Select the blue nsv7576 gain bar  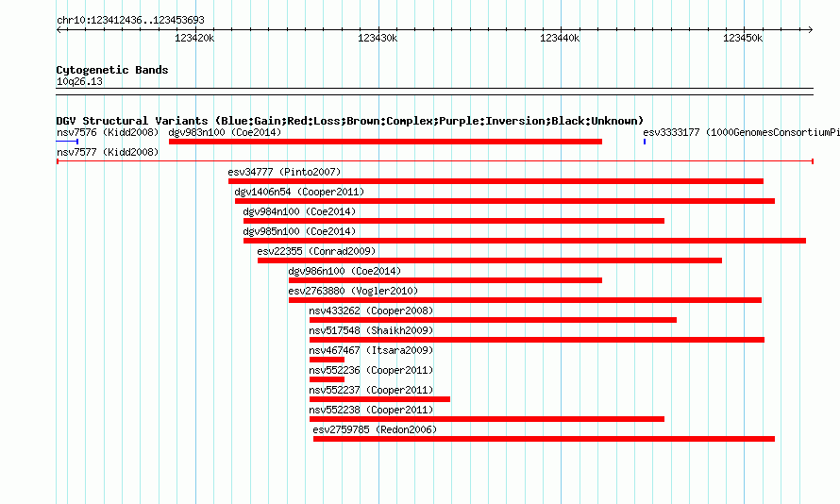[x=68, y=142]
